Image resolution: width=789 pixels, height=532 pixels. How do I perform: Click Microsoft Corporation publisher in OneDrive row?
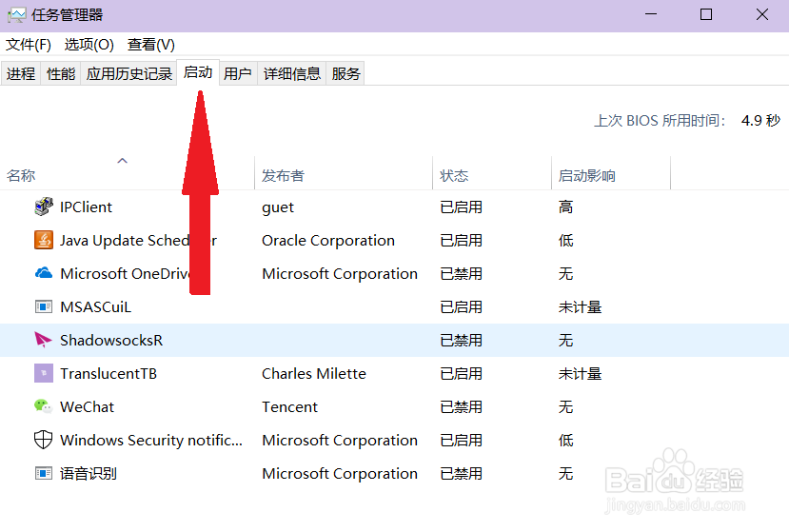[340, 273]
